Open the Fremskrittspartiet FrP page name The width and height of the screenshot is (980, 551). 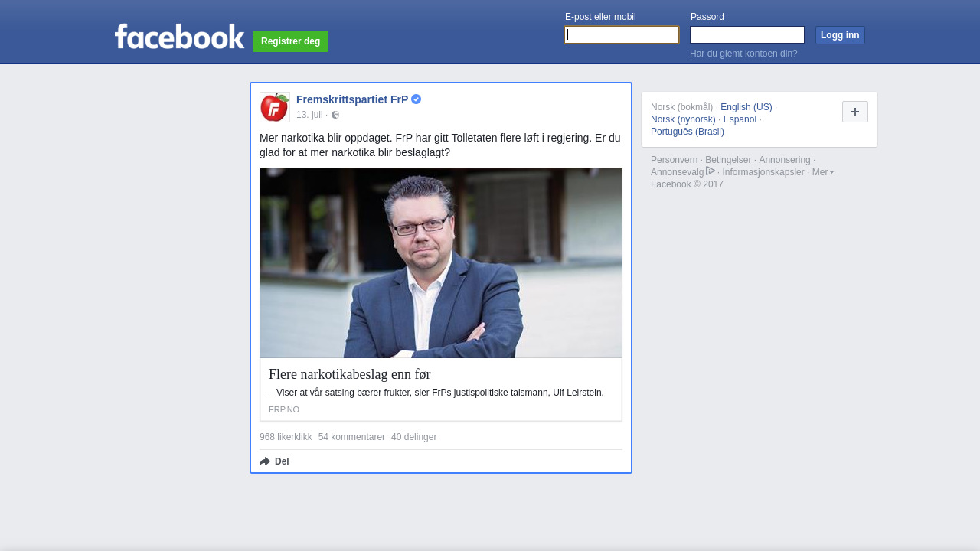(x=352, y=99)
